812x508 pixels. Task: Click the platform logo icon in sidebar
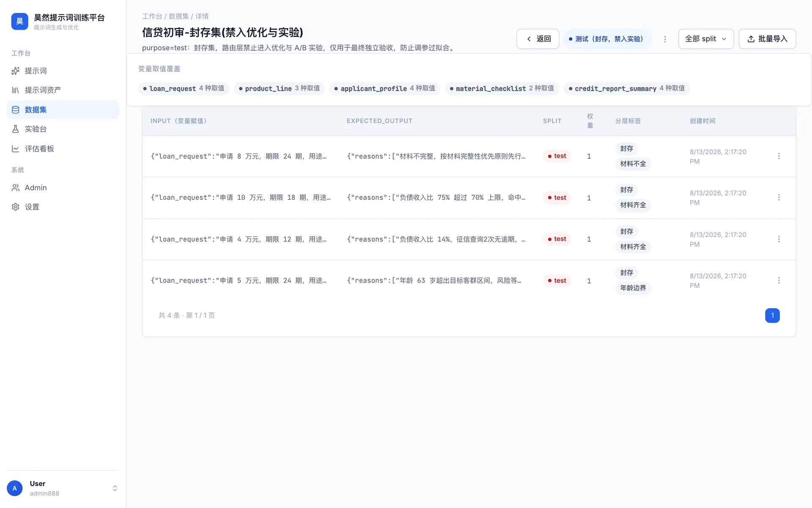(19, 22)
